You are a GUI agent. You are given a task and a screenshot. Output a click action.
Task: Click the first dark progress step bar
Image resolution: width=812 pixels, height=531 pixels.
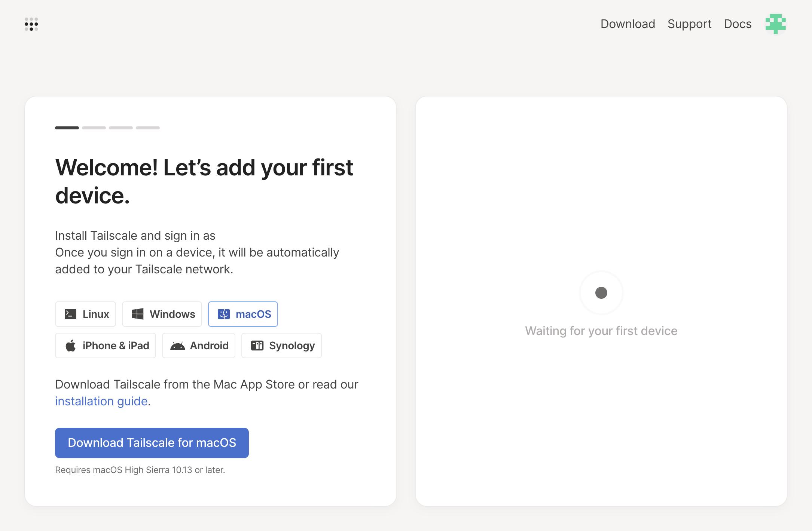coord(67,128)
